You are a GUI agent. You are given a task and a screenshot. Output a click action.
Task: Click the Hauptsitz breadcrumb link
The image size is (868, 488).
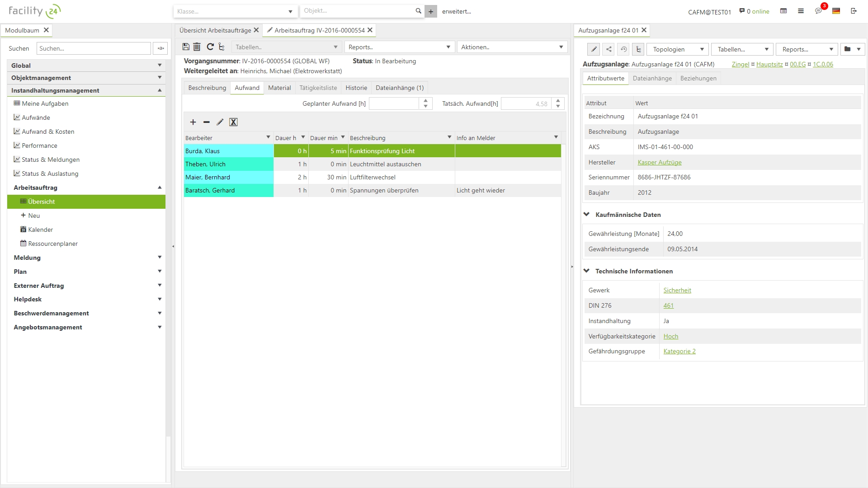click(769, 64)
